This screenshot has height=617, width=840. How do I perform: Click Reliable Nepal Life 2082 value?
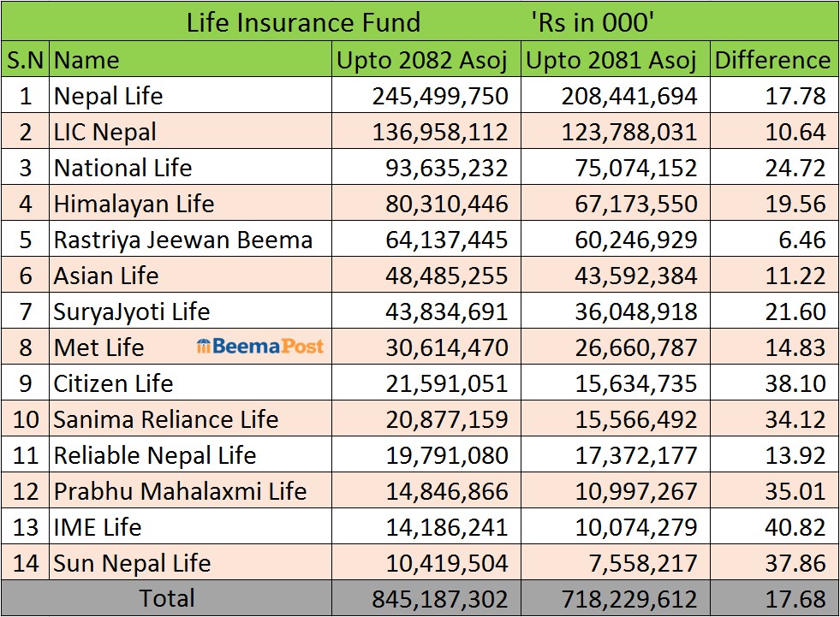coord(439,455)
